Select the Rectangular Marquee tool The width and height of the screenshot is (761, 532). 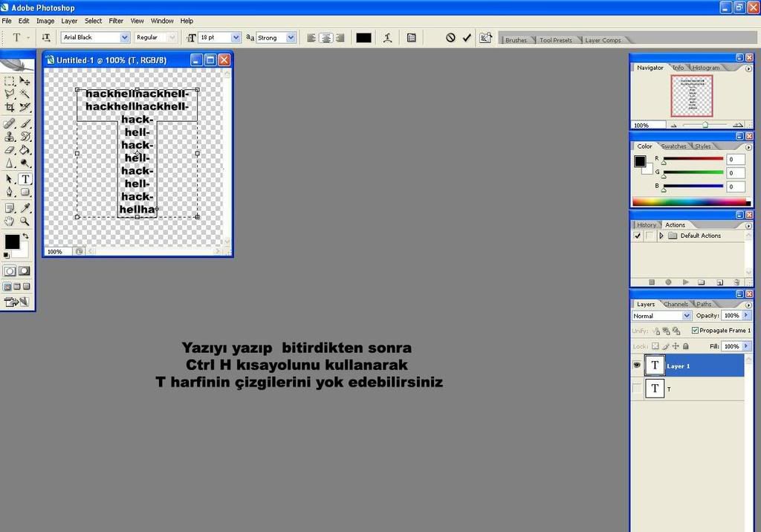point(10,81)
